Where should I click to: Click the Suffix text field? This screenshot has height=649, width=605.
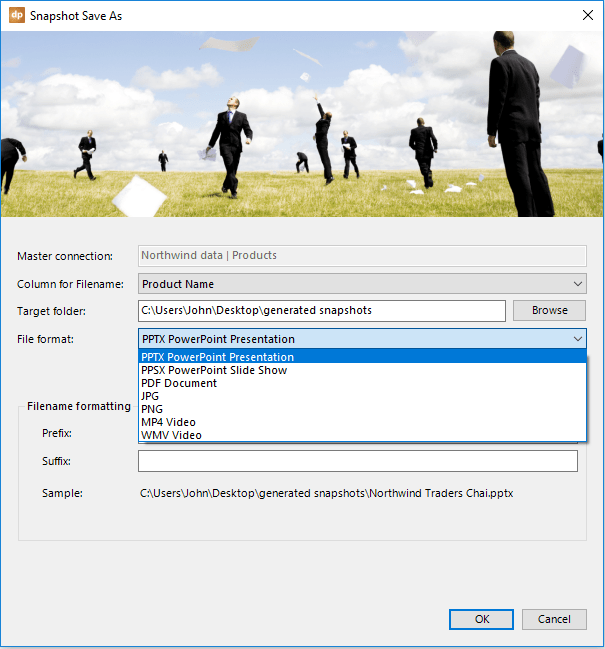[x=357, y=461]
